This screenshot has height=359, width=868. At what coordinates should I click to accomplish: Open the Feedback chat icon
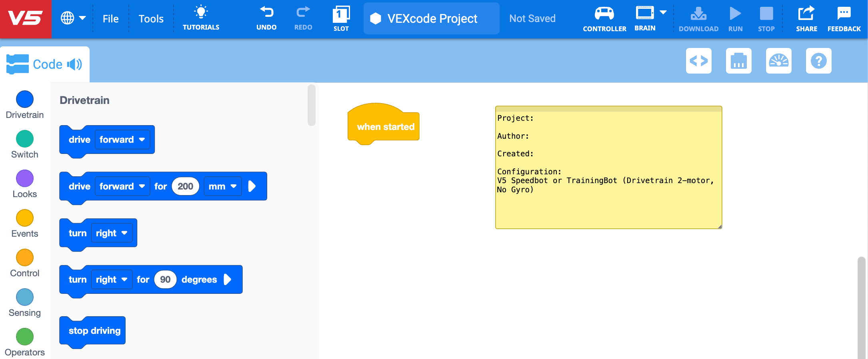coord(844,18)
